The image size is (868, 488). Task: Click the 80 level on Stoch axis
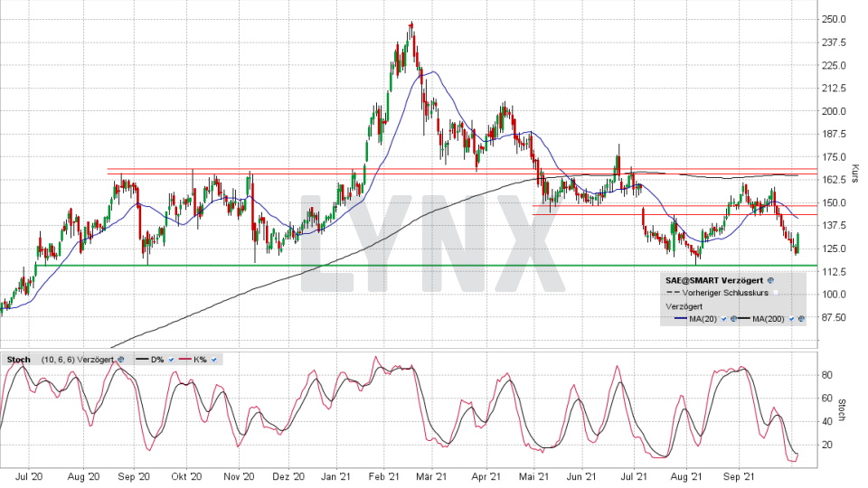[x=827, y=375]
